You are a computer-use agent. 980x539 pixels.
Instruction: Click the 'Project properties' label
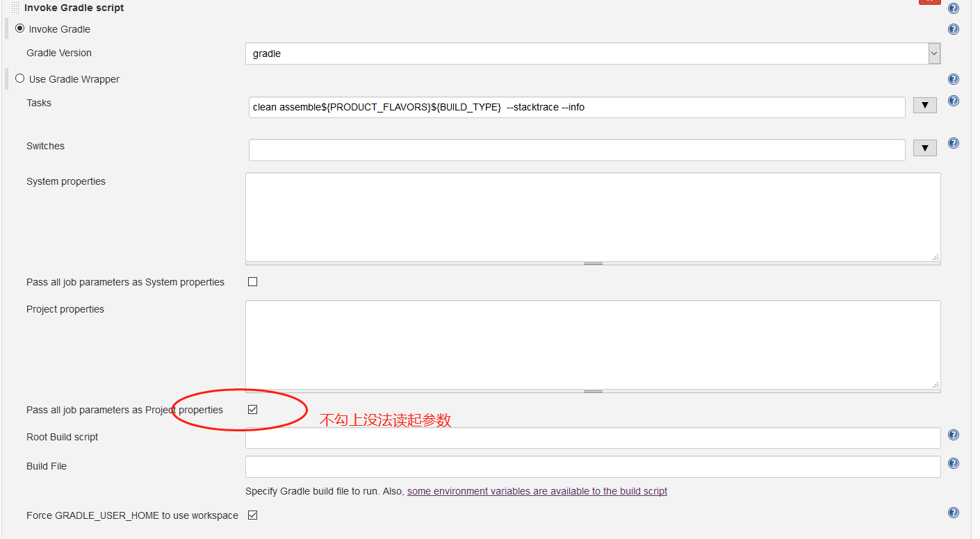point(65,309)
